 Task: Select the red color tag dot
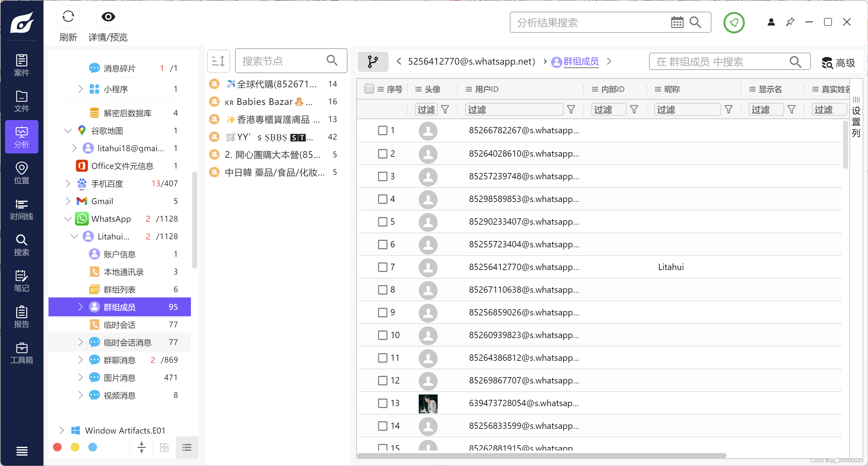[x=57, y=447]
